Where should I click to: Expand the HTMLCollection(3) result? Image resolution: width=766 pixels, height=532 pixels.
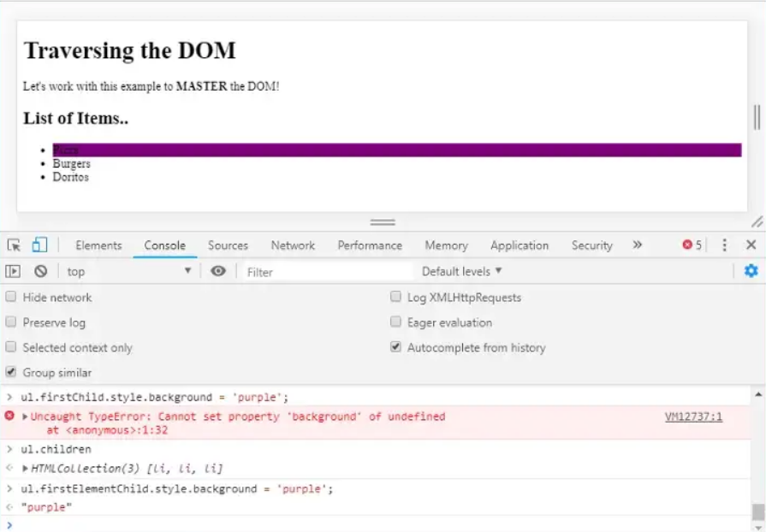[25, 469]
